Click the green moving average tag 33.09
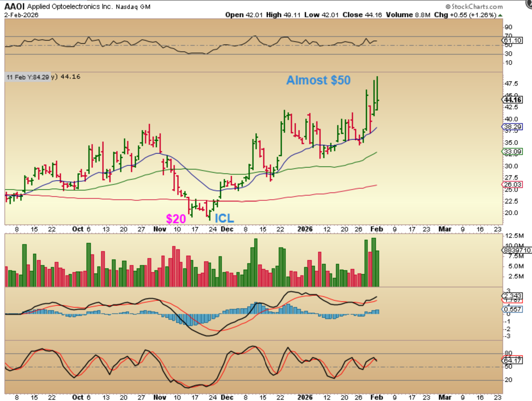This screenshot has height=401, width=532. click(513, 151)
